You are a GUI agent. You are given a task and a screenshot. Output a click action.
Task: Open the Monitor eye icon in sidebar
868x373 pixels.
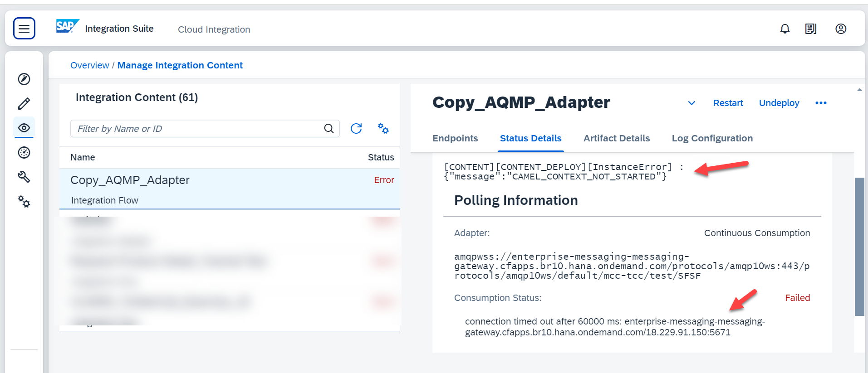click(24, 128)
